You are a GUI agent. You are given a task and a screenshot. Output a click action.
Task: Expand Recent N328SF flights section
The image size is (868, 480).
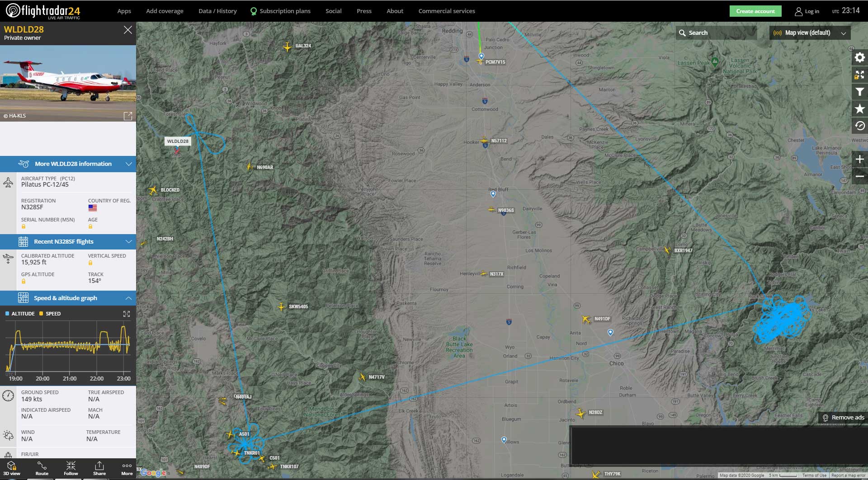coord(68,242)
